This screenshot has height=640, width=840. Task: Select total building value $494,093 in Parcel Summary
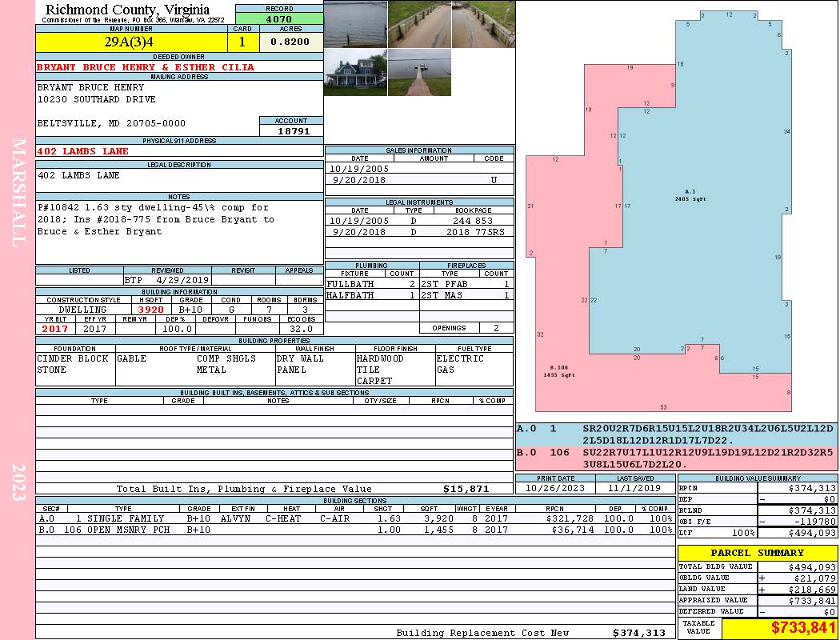[812, 567]
